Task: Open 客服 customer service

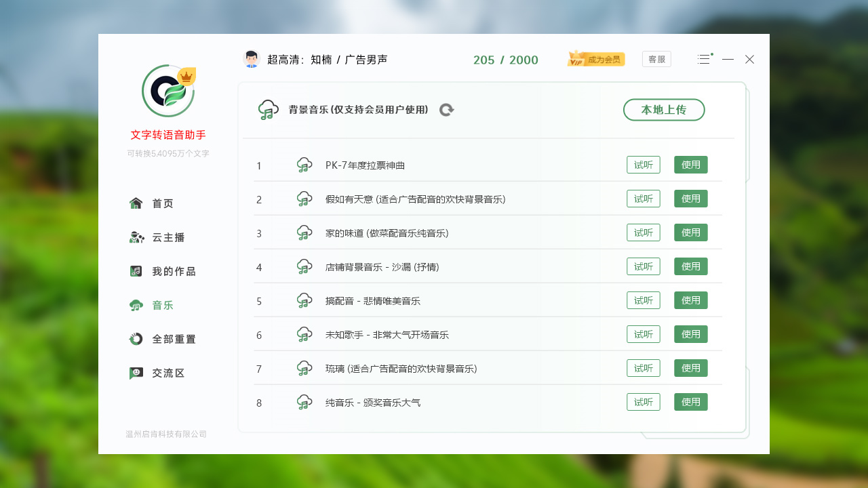Action: 656,59
